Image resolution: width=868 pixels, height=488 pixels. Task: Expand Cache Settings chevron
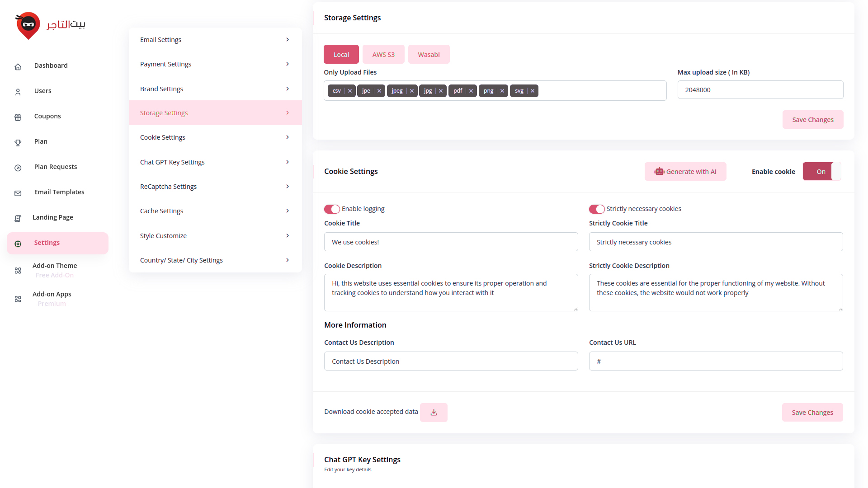288,211
